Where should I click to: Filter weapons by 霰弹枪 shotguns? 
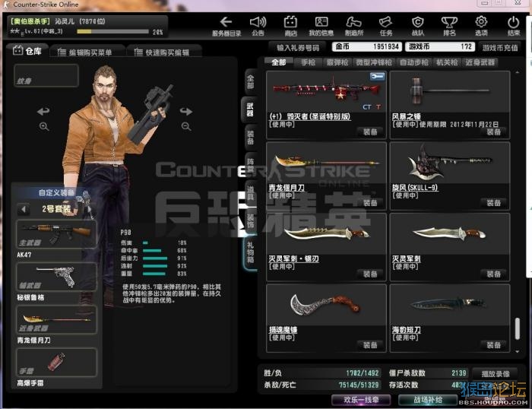337,62
